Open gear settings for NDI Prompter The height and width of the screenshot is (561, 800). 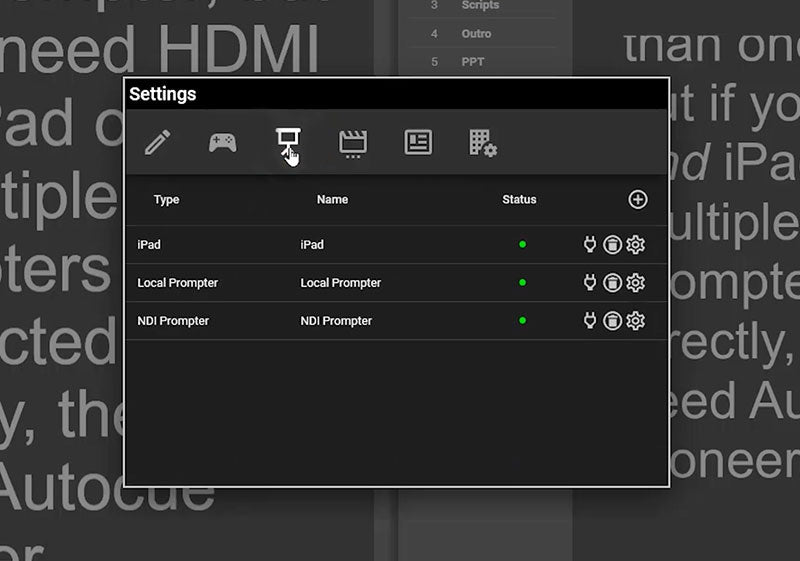pyautogui.click(x=635, y=321)
